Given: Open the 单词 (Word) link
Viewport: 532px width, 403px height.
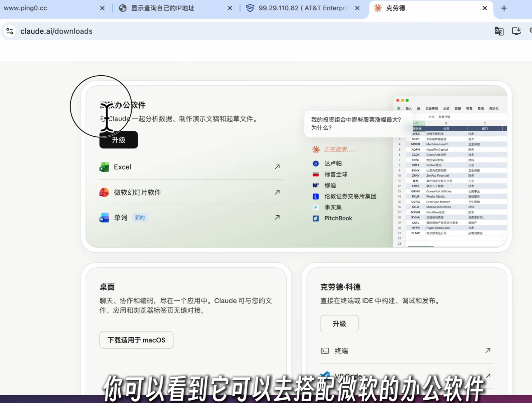Looking at the screenshot, I should [x=191, y=218].
